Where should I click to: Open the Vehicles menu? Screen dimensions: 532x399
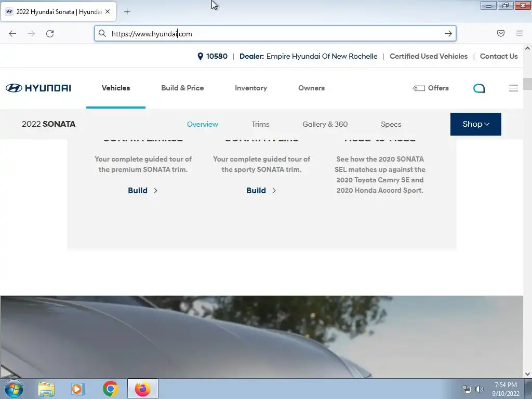[x=116, y=88]
